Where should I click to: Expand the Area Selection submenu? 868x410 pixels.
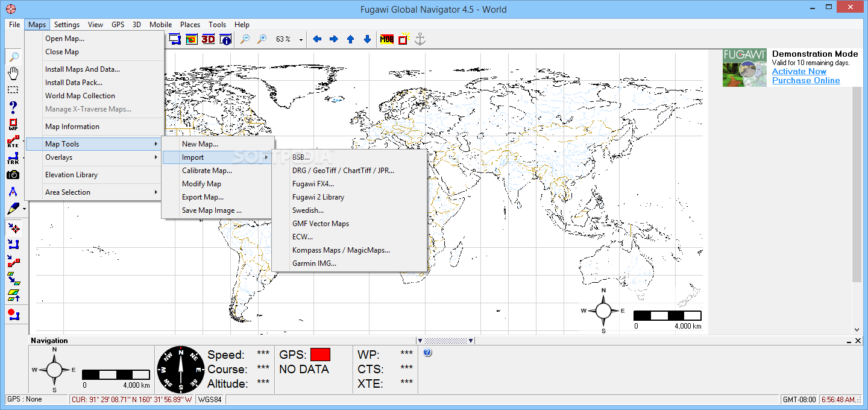tap(94, 192)
